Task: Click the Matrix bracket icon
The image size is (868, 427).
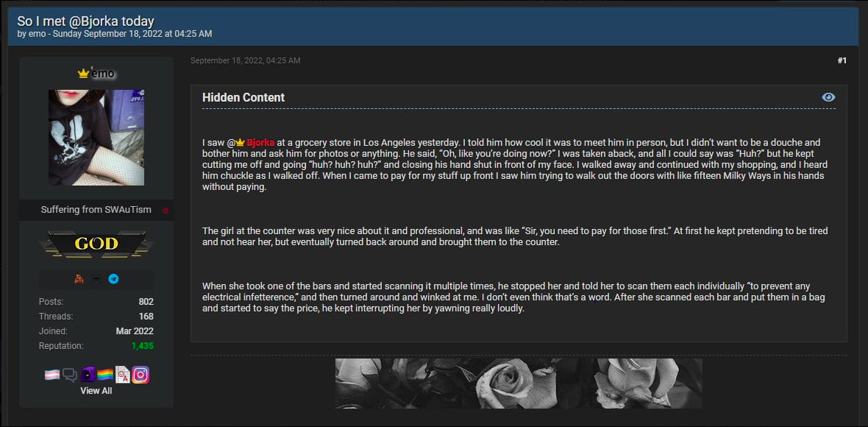Action: click(x=96, y=280)
